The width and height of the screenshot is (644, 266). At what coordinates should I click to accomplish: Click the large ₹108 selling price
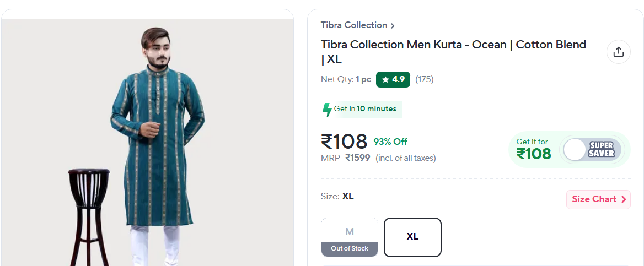(344, 142)
